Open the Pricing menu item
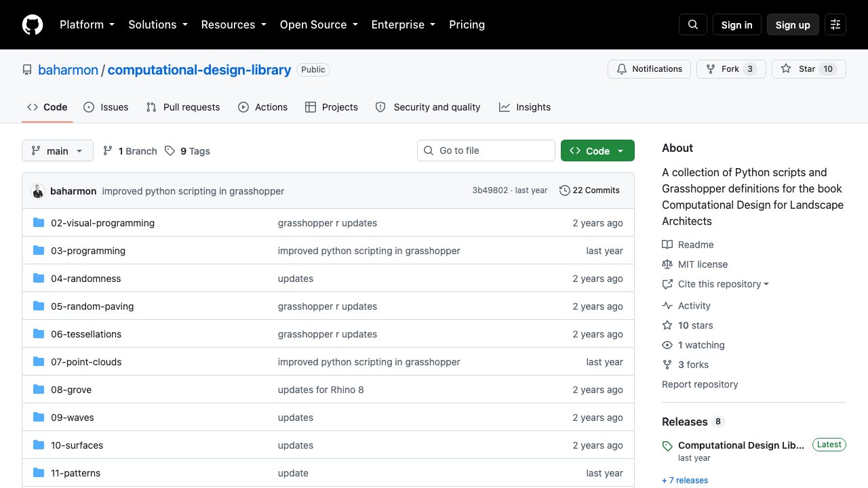The height and width of the screenshot is (488, 868). pos(467,24)
